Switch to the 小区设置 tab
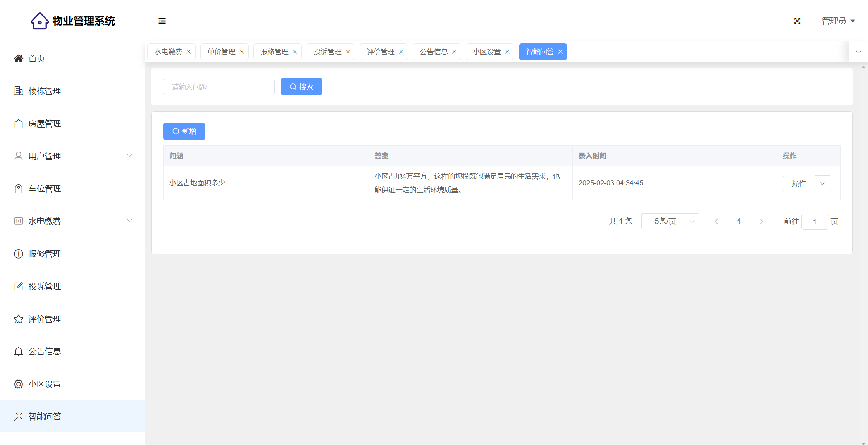The width and height of the screenshot is (868, 445). 486,52
